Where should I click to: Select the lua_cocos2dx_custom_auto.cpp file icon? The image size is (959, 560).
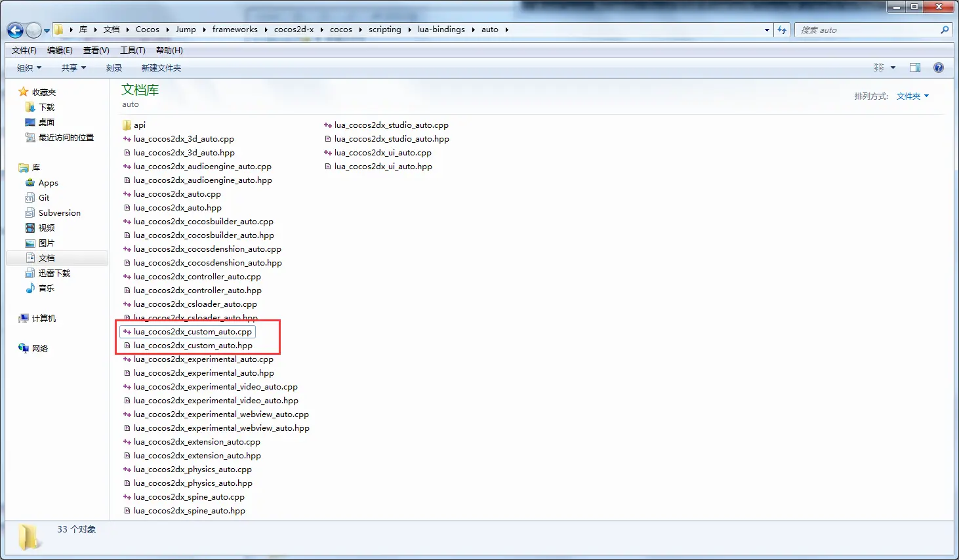127,332
